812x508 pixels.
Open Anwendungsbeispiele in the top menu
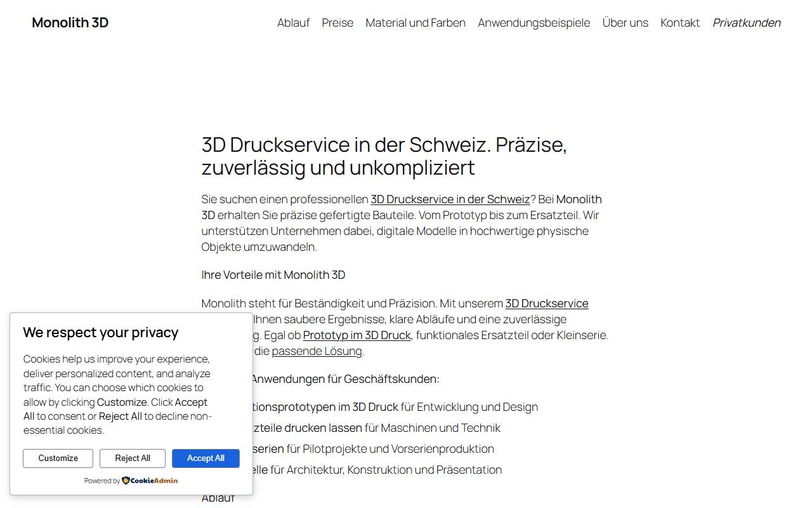tap(534, 22)
